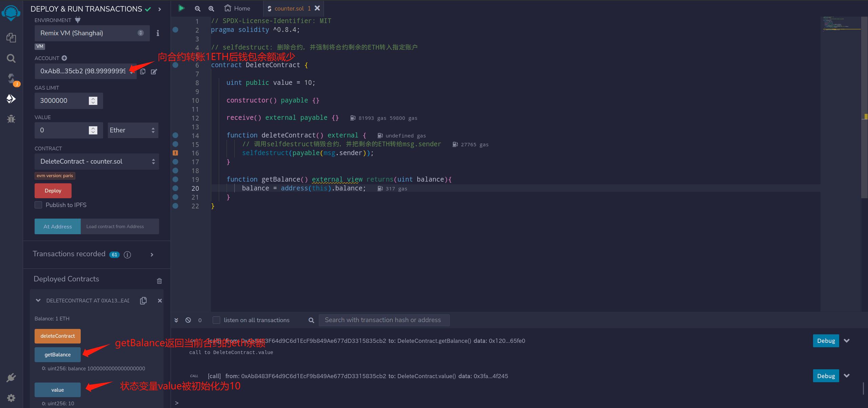Deploy the DeleteContract contract
This screenshot has width=868, height=408.
point(53,190)
